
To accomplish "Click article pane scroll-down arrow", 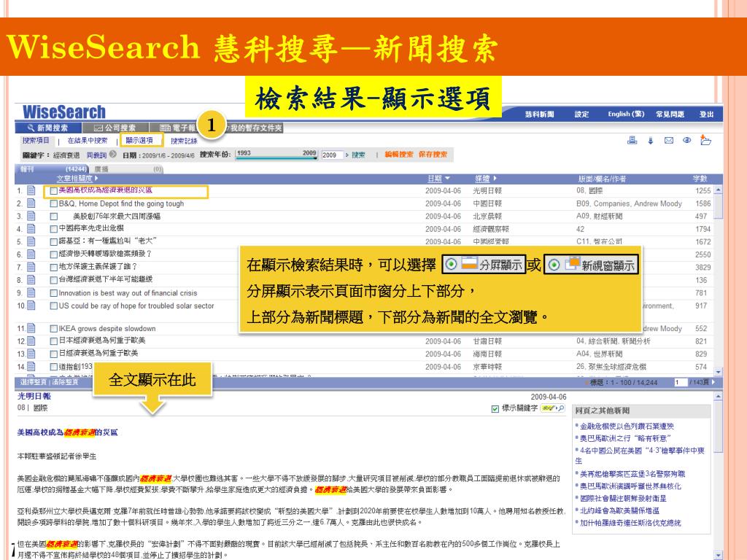I will tap(718, 556).
